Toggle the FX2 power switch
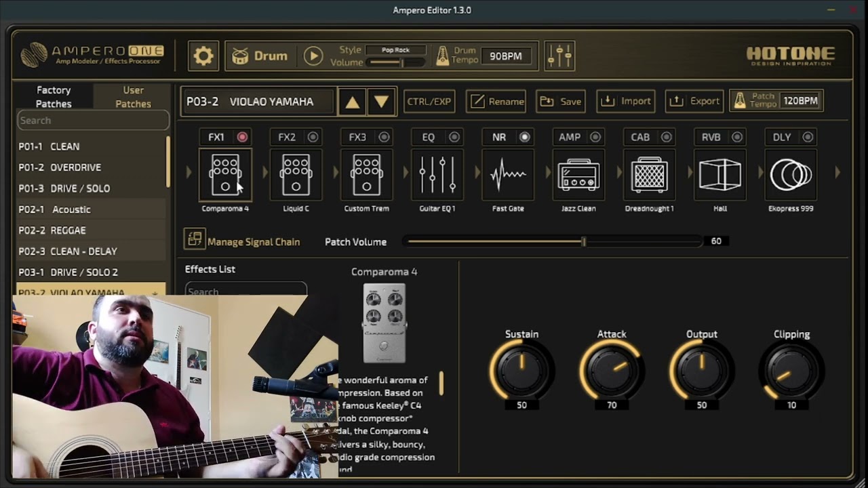 click(x=313, y=137)
